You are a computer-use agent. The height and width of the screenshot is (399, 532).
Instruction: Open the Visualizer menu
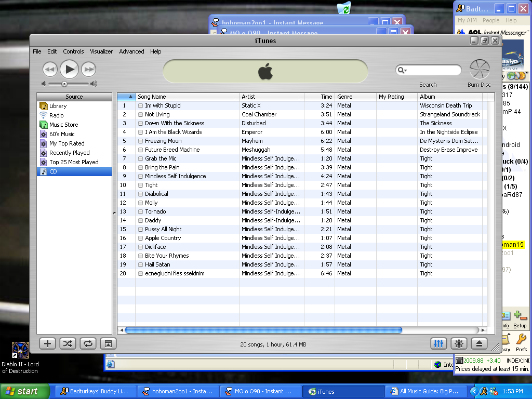point(101,51)
